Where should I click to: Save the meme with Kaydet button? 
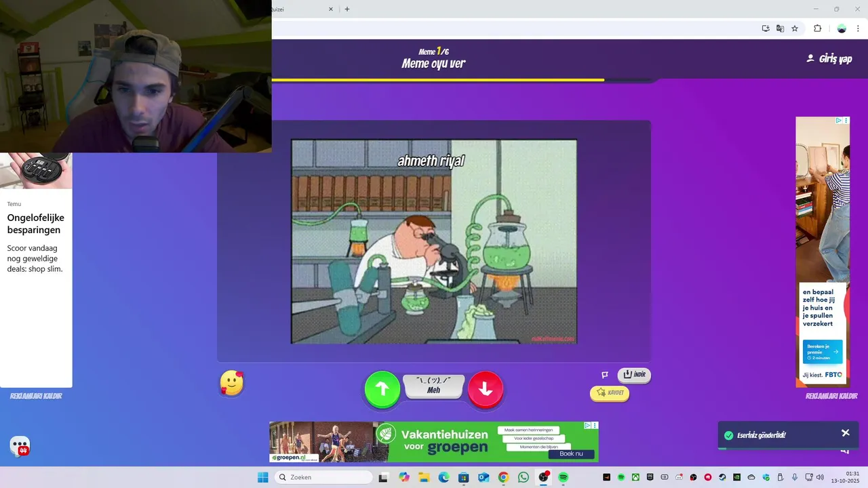click(x=609, y=392)
